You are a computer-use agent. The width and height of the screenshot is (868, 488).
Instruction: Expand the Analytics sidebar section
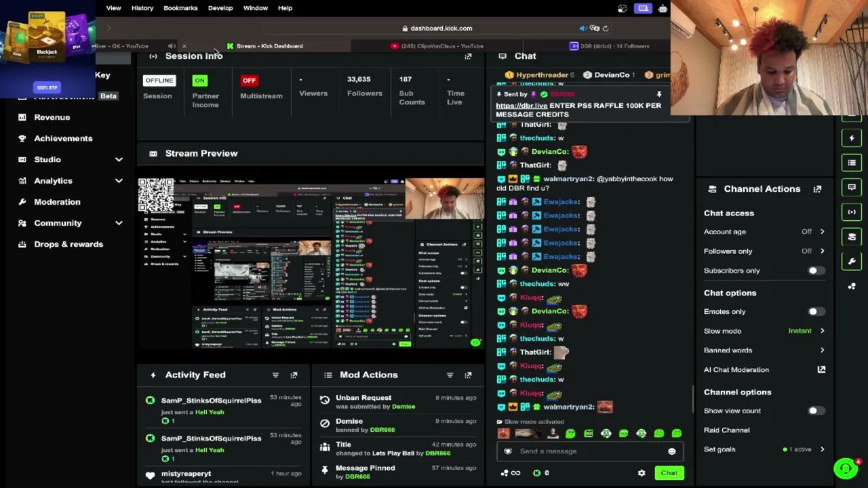119,181
